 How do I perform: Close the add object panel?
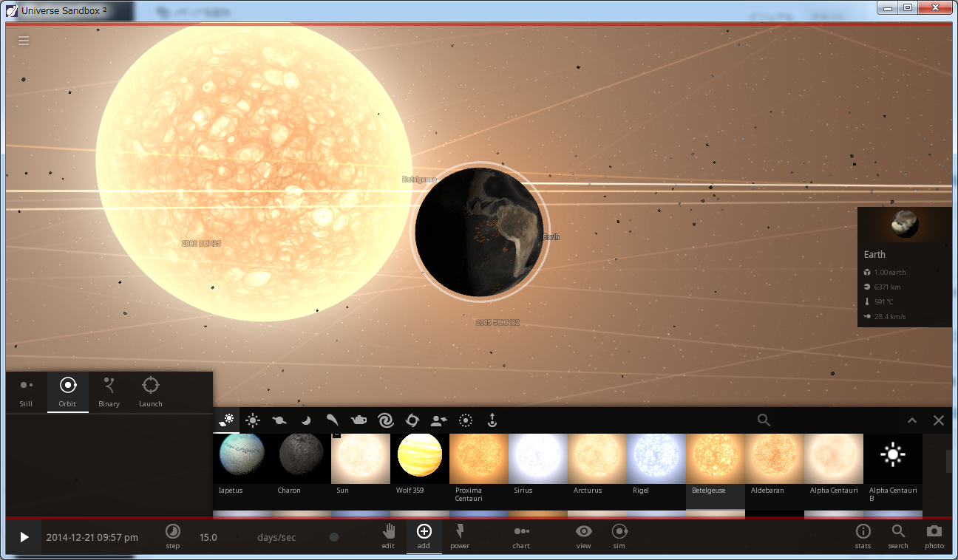point(939,420)
